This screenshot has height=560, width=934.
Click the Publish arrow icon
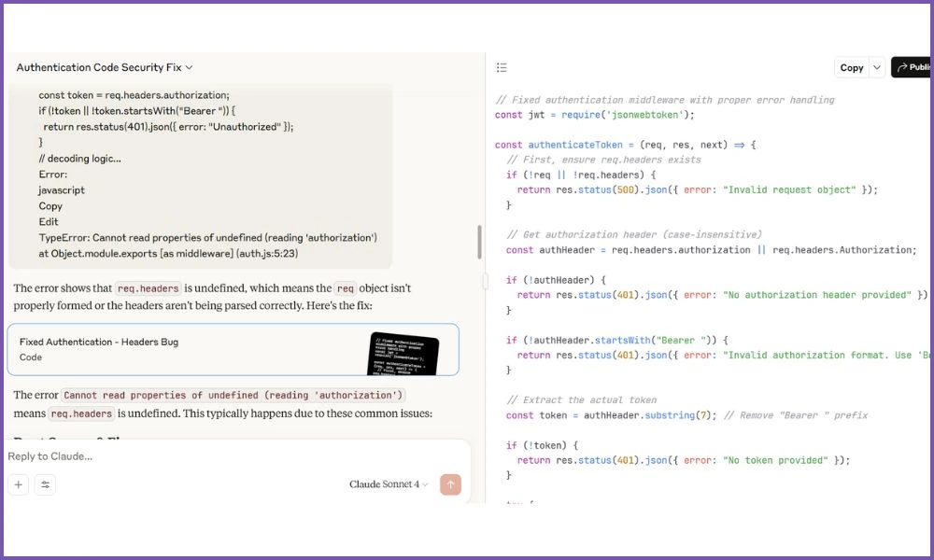pos(901,67)
